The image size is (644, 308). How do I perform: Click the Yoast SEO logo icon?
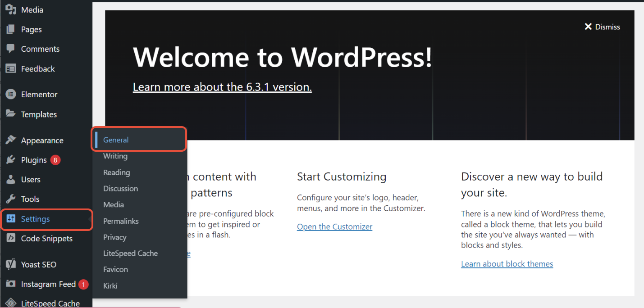(x=11, y=264)
